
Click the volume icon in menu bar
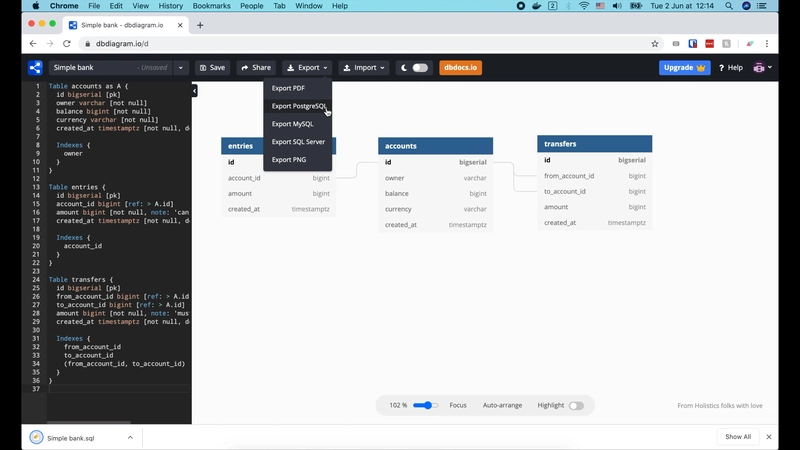coord(617,6)
